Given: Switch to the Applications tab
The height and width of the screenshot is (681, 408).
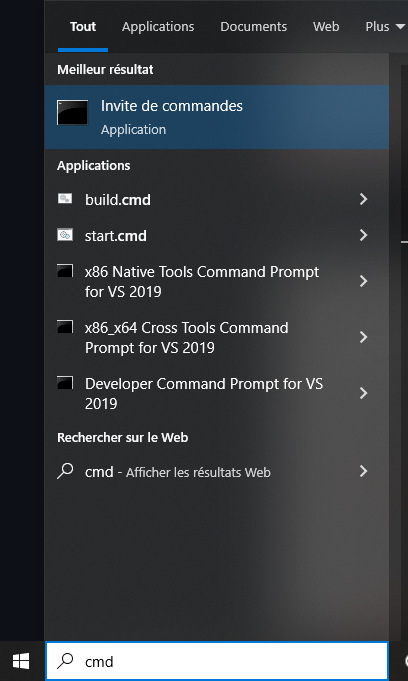Looking at the screenshot, I should tap(158, 26).
